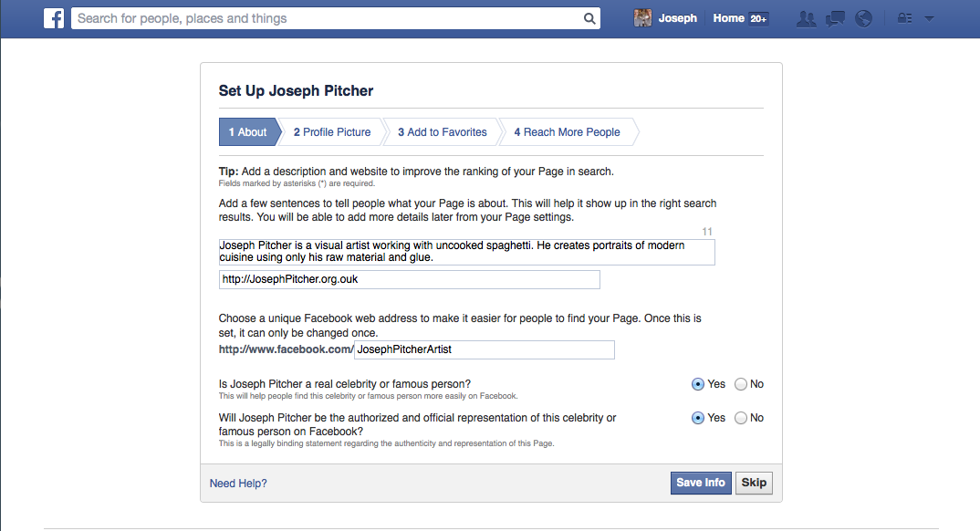Switch to the 2 Profile Picture step

pyautogui.click(x=332, y=131)
